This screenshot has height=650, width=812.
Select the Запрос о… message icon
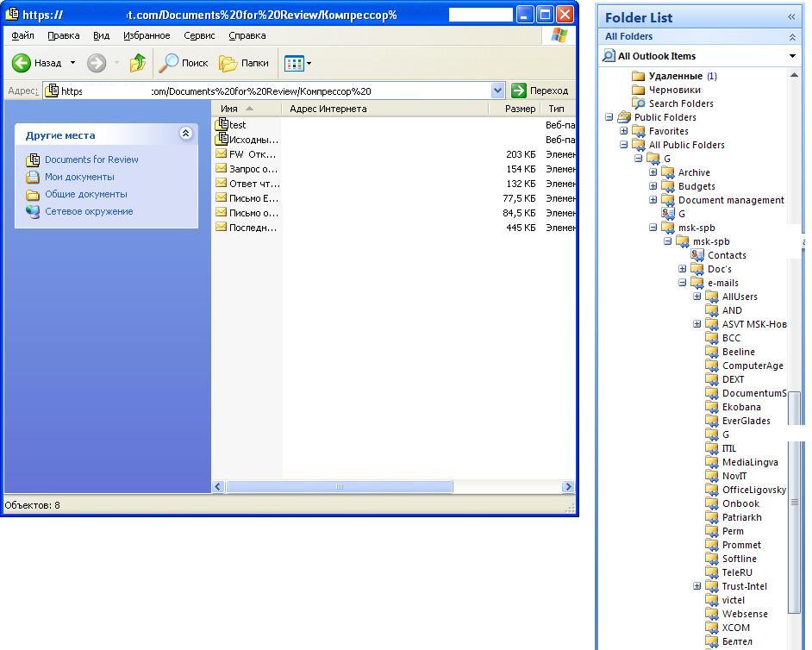pos(222,168)
